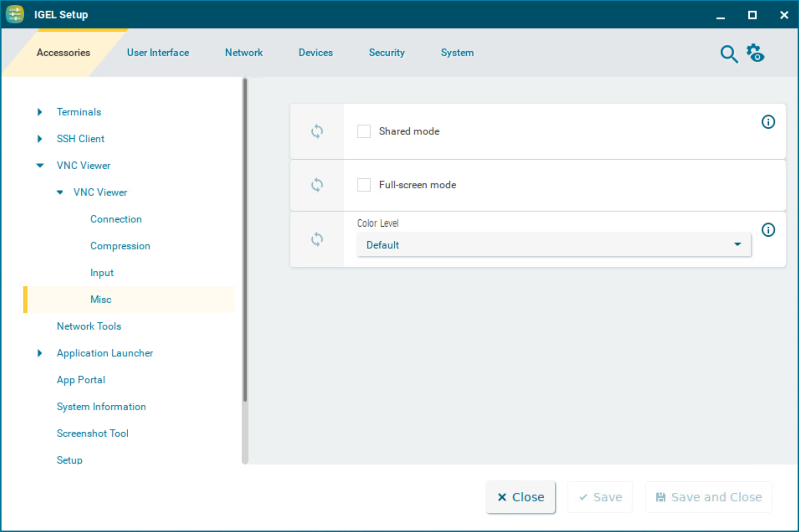Click the Close button

520,497
